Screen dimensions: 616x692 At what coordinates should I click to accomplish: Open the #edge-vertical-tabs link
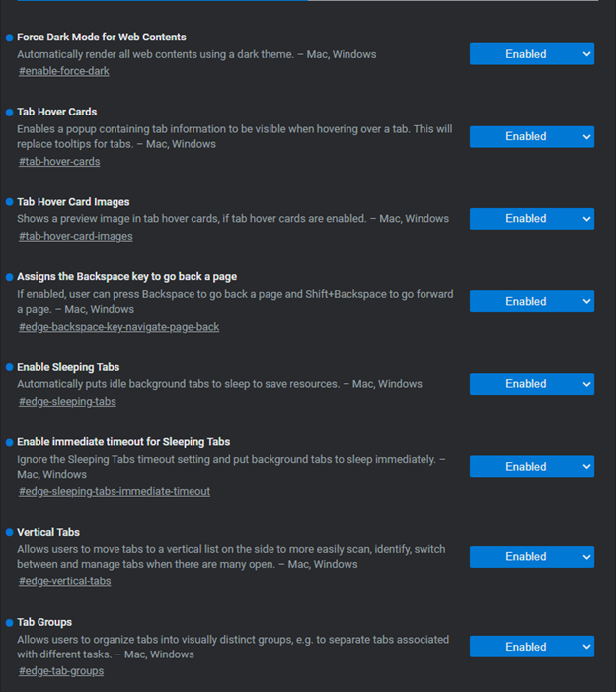(x=65, y=581)
